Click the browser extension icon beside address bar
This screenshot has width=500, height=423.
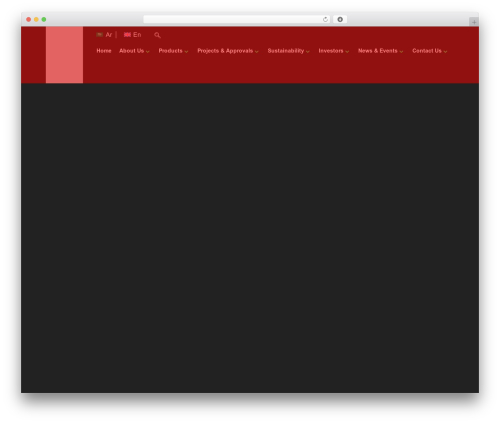pos(340,19)
